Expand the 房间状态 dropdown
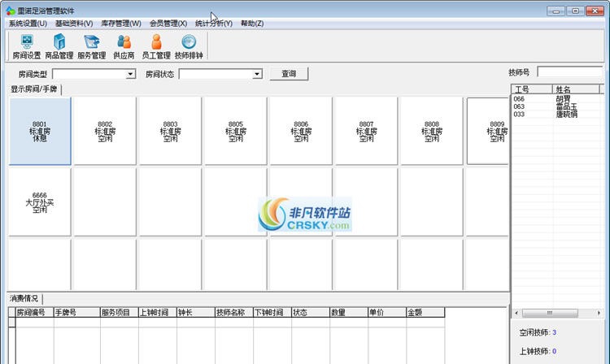 pyautogui.click(x=257, y=74)
